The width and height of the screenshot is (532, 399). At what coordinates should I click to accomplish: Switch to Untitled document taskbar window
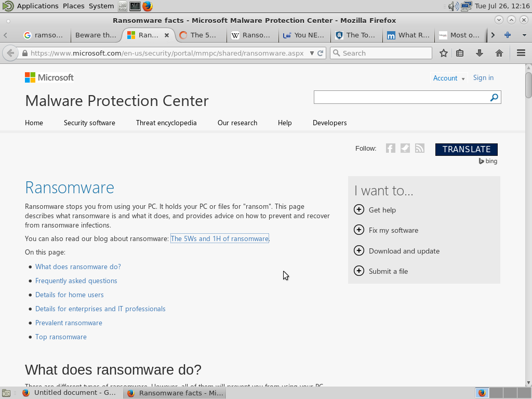pyautogui.click(x=70, y=393)
